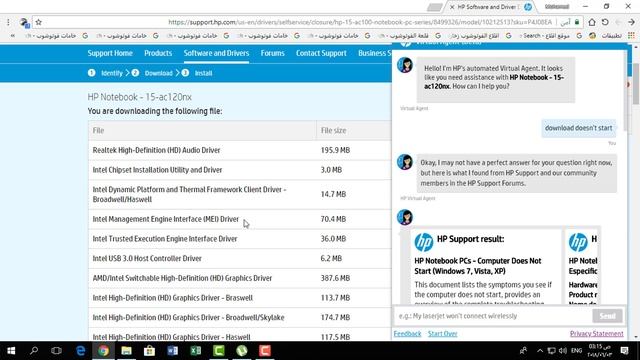Open the Feedback link below the chat
This screenshot has height=360, width=640.
[x=407, y=333]
